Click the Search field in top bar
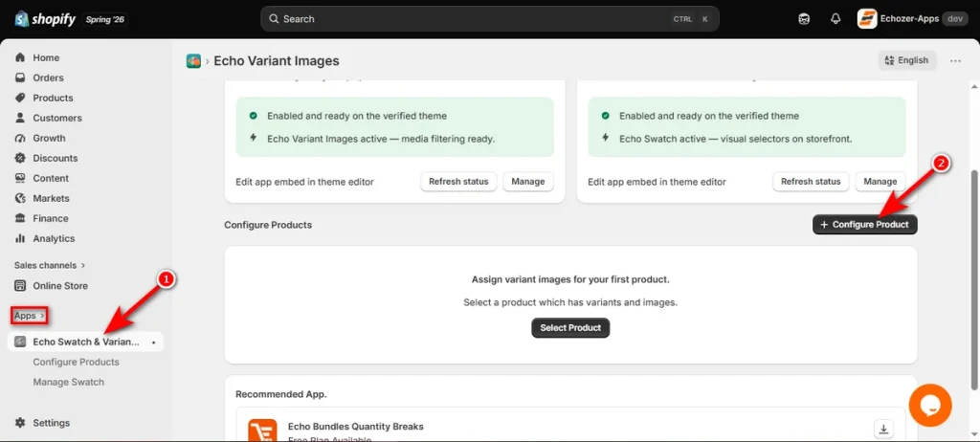 pos(490,19)
